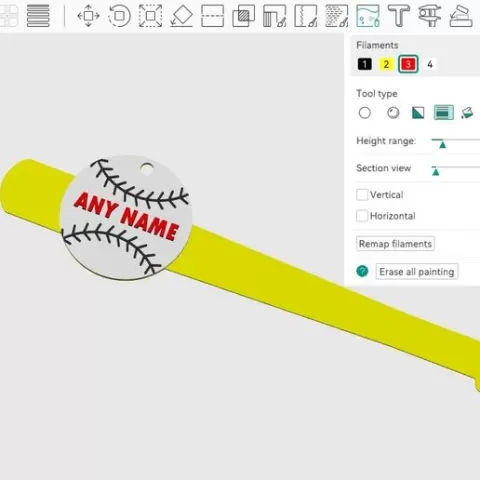
Task: Open the Assembly view tool
Action: pyautogui.click(x=461, y=16)
